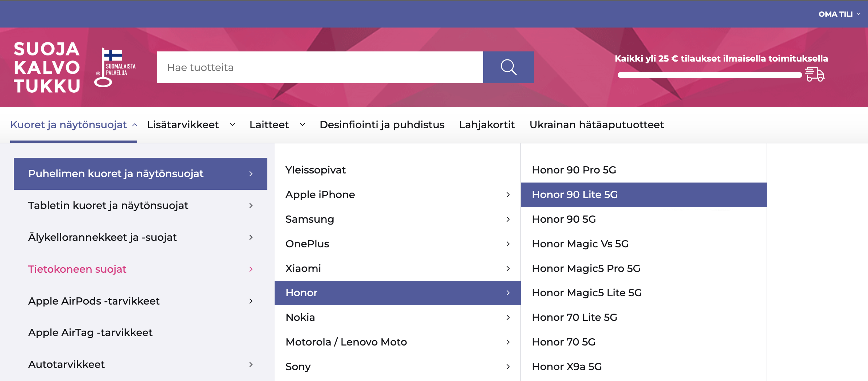Open the Laitteet menu
This screenshot has width=868, height=381.
(269, 125)
